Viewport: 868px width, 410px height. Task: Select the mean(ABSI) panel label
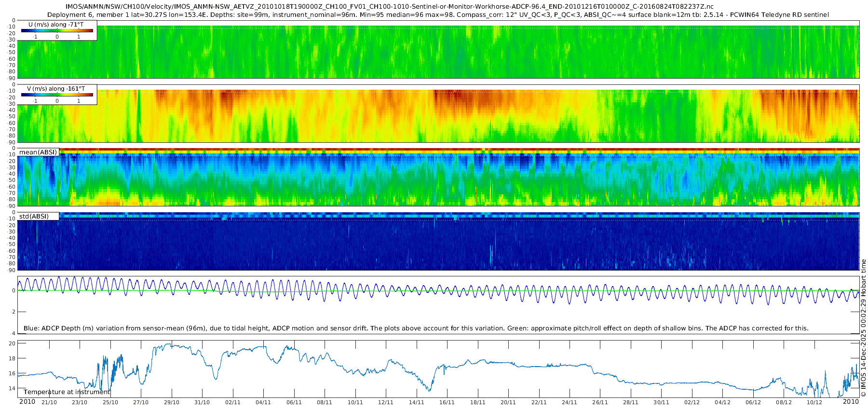[x=38, y=152]
